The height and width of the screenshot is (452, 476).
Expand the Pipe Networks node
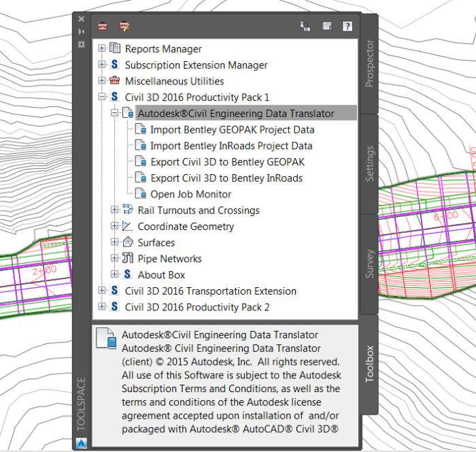coord(114,258)
